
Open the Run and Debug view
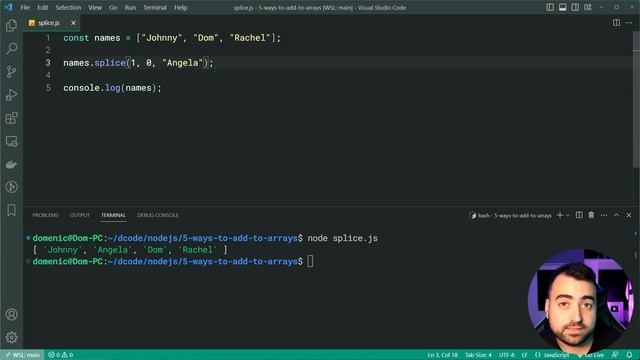coord(11,95)
